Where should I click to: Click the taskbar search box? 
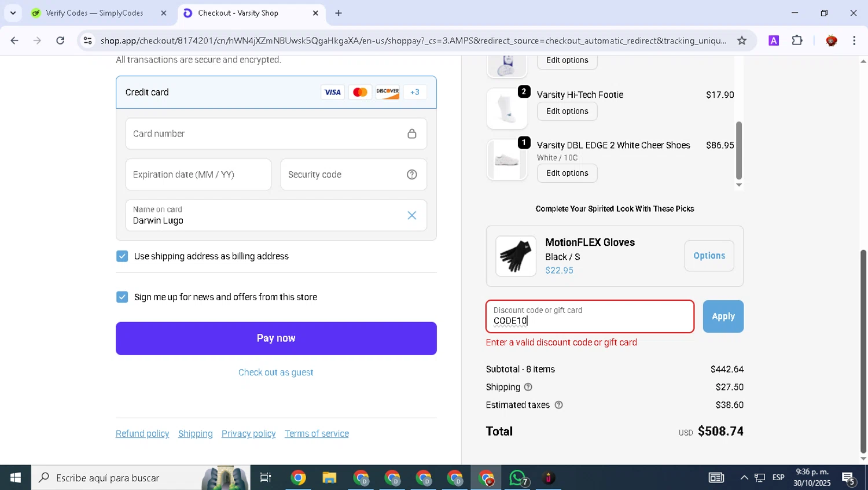141,478
